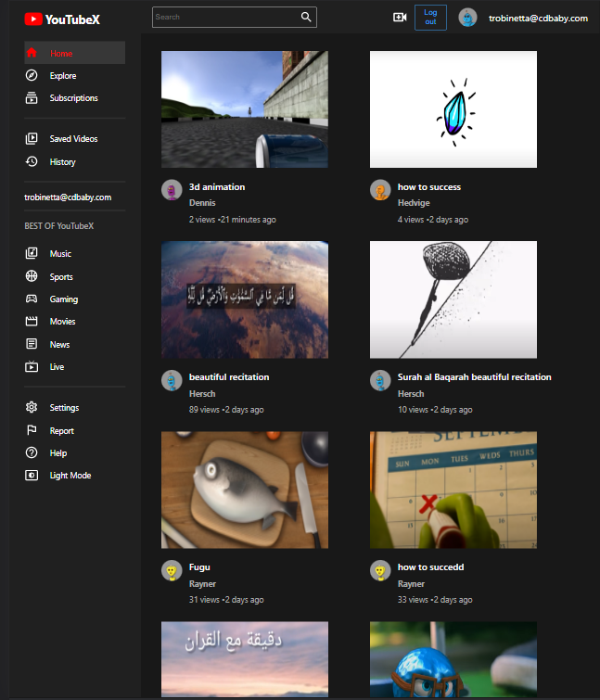Open how to succedd video title
This screenshot has height=700, width=600.
tap(431, 567)
